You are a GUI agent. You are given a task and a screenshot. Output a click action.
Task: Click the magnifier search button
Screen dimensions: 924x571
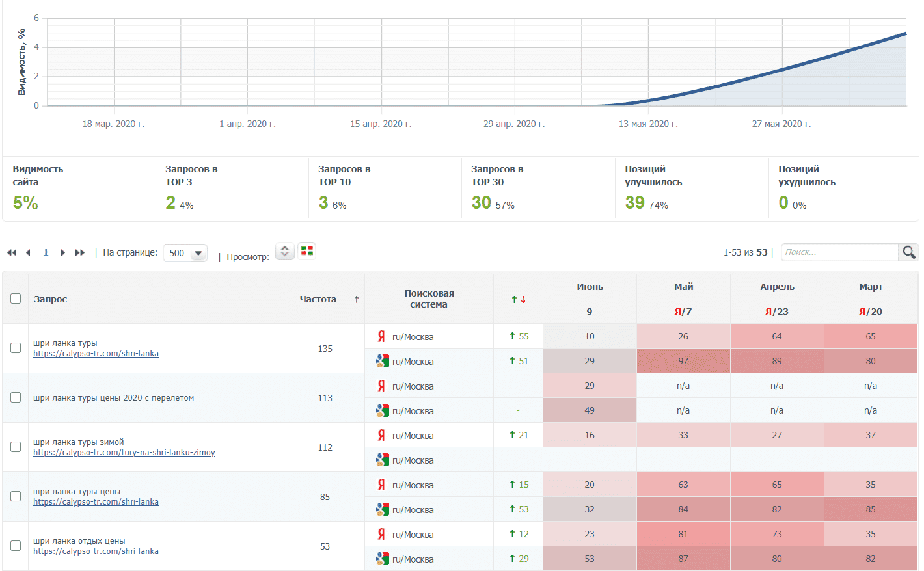tap(908, 252)
